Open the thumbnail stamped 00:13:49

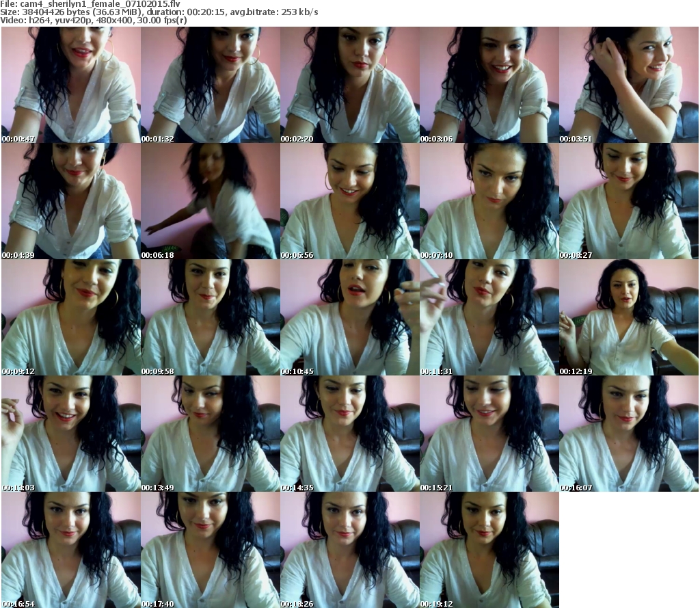point(211,434)
